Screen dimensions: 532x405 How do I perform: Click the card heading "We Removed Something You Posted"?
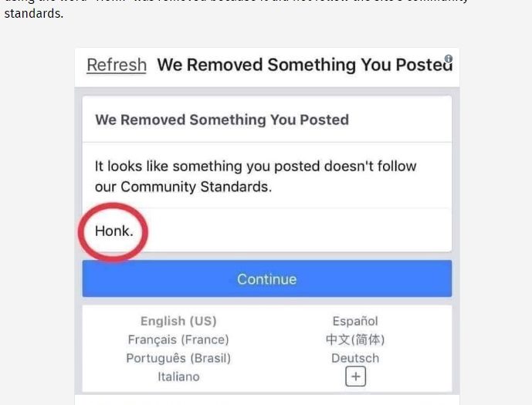(x=222, y=120)
